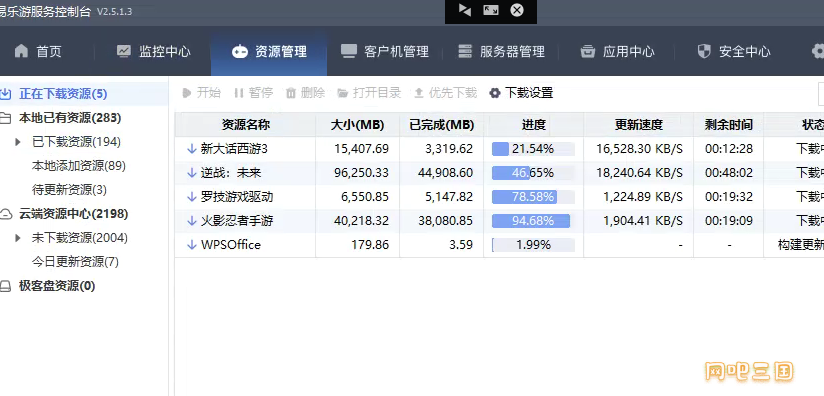Select the WPSOffice download row
Viewport: 824px width, 396px height.
click(499, 245)
